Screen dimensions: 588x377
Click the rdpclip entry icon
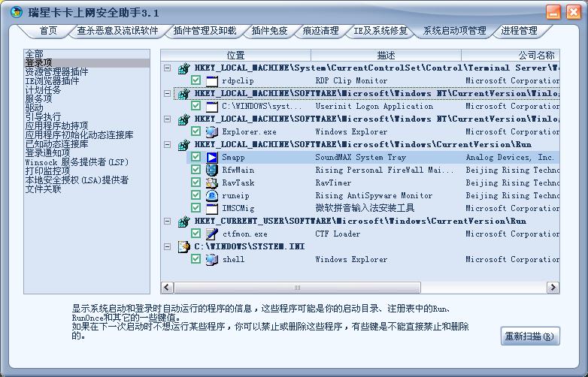[212, 80]
